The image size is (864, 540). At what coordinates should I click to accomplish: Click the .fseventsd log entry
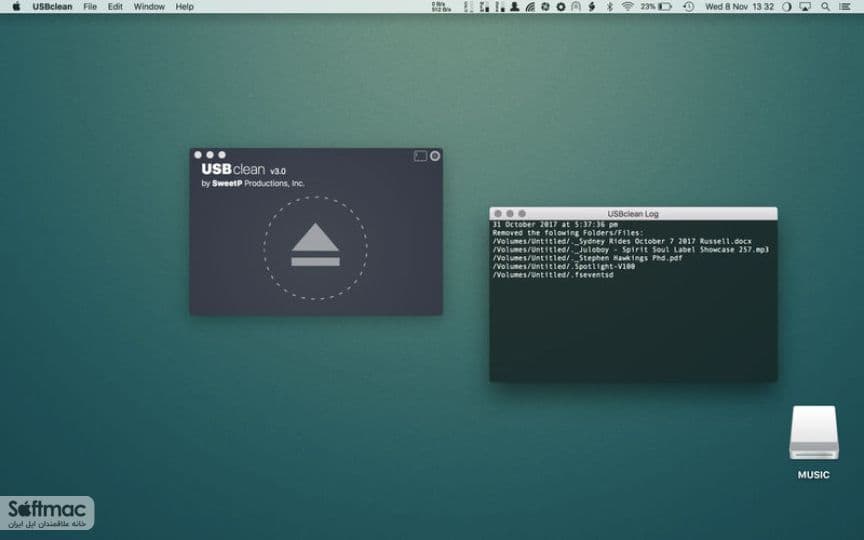coord(553,274)
